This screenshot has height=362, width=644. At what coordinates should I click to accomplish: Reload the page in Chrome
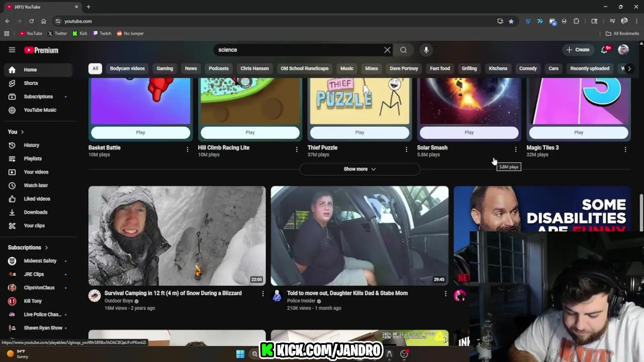[x=31, y=21]
